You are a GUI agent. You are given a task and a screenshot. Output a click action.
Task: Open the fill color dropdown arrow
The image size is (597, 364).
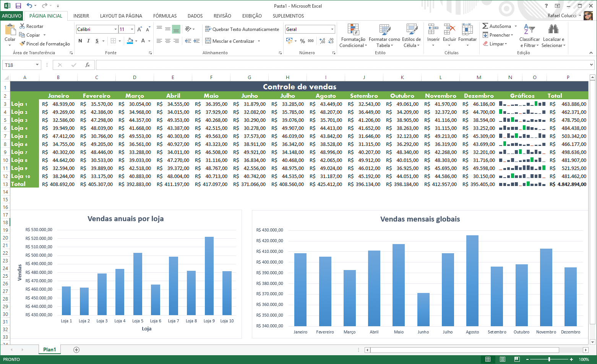point(136,40)
